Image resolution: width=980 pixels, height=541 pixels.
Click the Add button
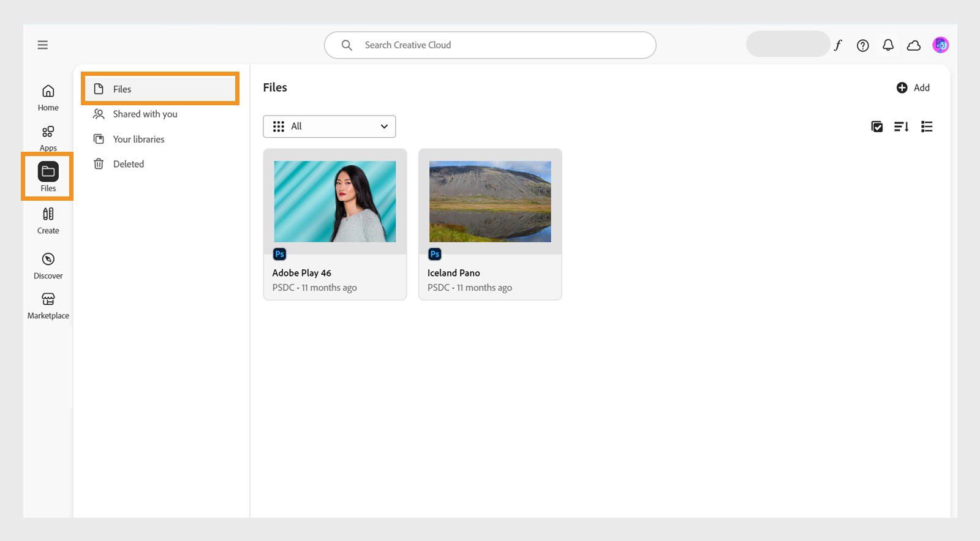(913, 88)
